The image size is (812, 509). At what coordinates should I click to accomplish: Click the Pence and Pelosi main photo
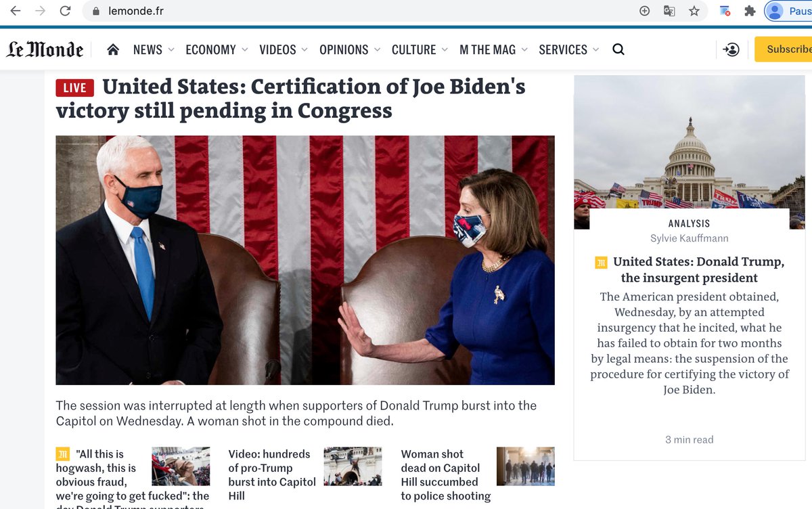[x=305, y=260]
